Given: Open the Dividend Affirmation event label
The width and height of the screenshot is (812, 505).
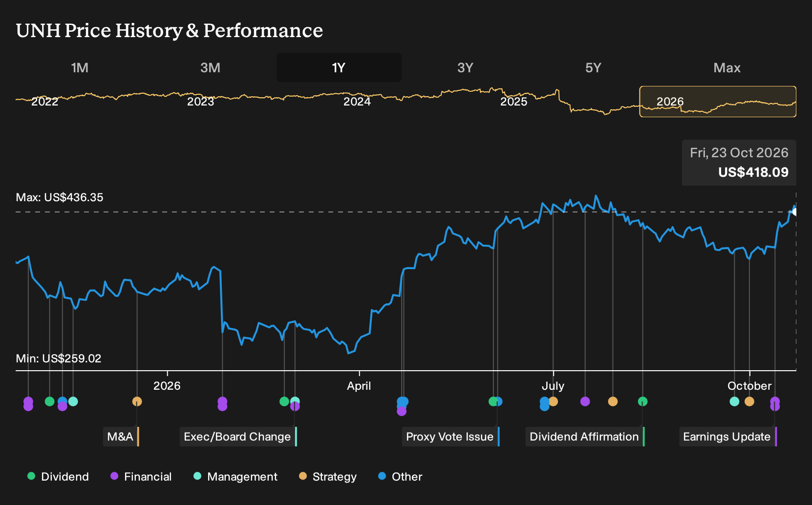Looking at the screenshot, I should [585, 437].
